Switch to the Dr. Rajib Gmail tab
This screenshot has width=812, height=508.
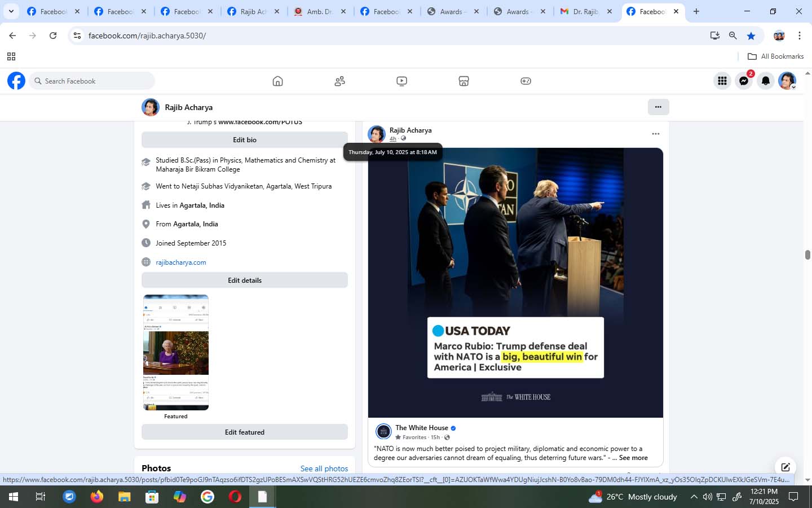[x=586, y=11]
